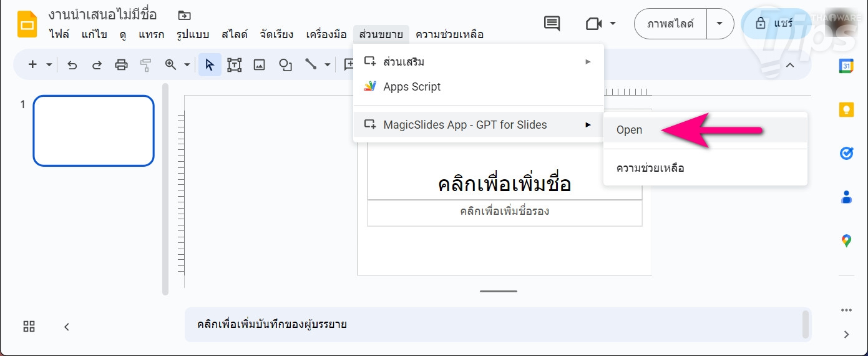Click the Shape tool icon
This screenshot has height=356, width=868.
coord(285,64)
